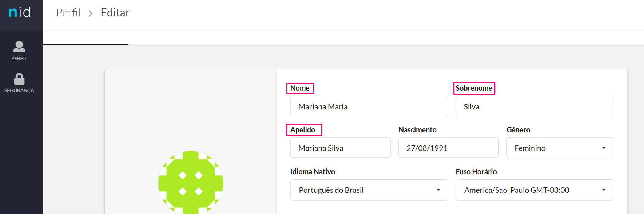Open the Perfil section icon in sidebar
644x214 pixels.
pyautogui.click(x=19, y=47)
